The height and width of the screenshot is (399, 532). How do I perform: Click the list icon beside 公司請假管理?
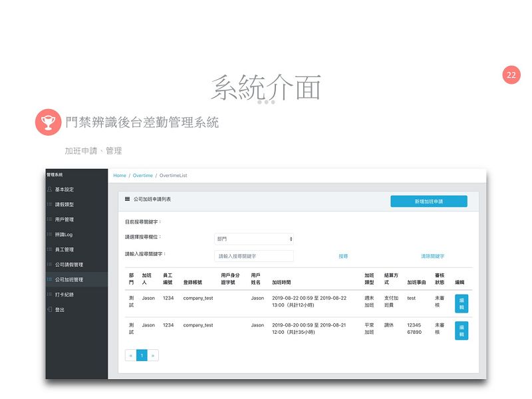tap(49, 264)
